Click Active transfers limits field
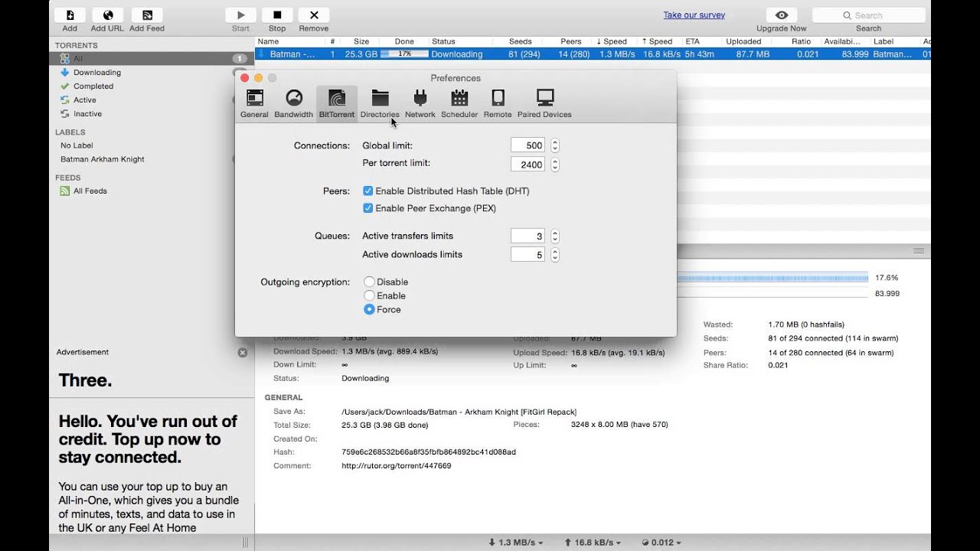Image resolution: width=980 pixels, height=551 pixels. (528, 236)
